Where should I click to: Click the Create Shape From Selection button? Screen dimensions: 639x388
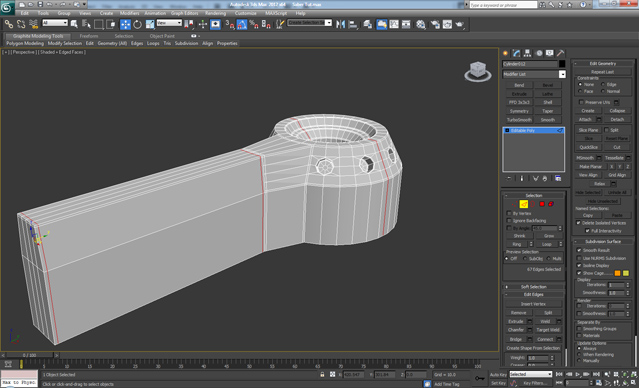pyautogui.click(x=533, y=348)
